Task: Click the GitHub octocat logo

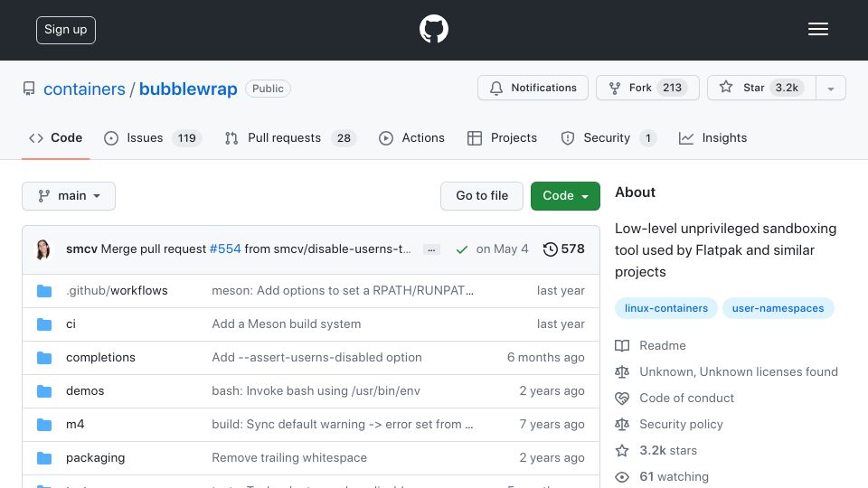Action: point(433,29)
